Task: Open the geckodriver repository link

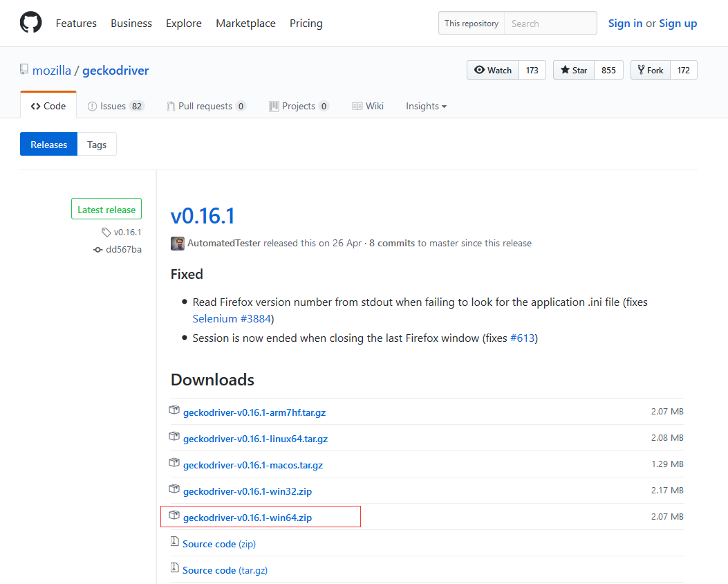Action: [x=115, y=70]
